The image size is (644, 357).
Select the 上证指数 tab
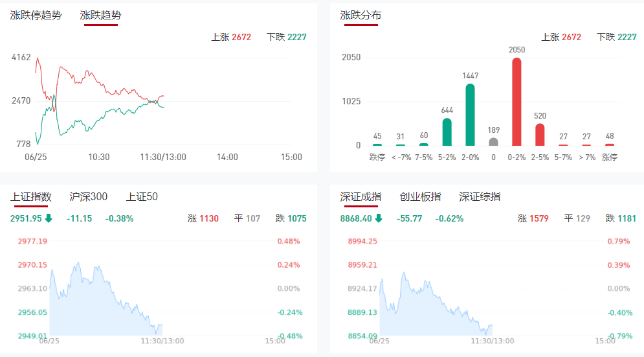pos(31,196)
